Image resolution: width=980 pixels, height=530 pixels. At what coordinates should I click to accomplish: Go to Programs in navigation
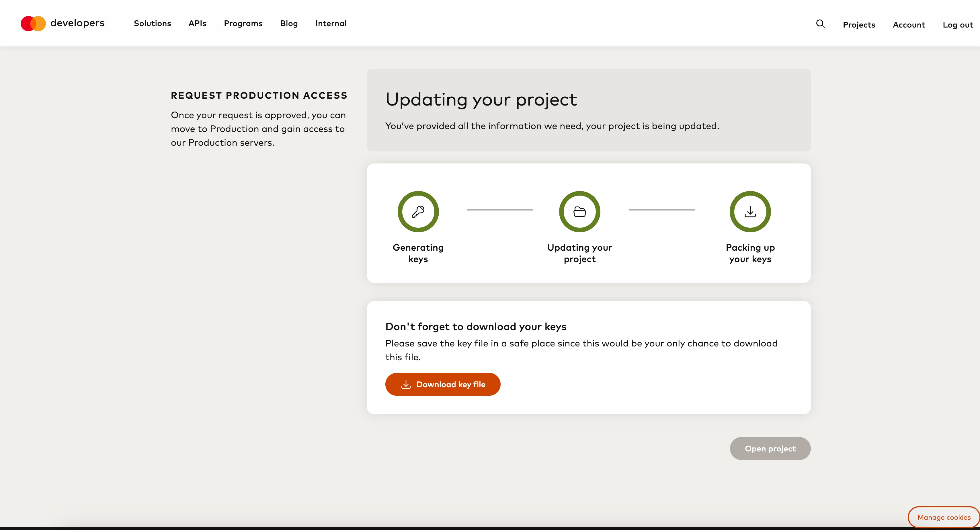243,24
